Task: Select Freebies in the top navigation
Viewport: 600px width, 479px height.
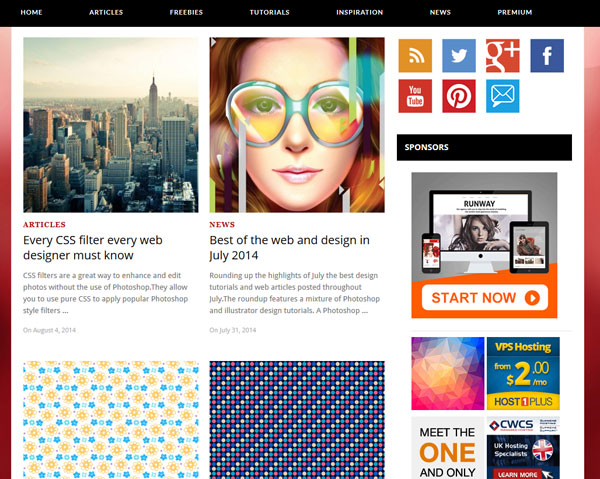Action: coord(187,13)
